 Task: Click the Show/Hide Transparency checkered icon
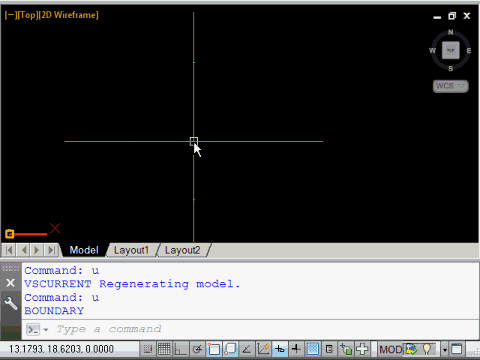[313, 349]
